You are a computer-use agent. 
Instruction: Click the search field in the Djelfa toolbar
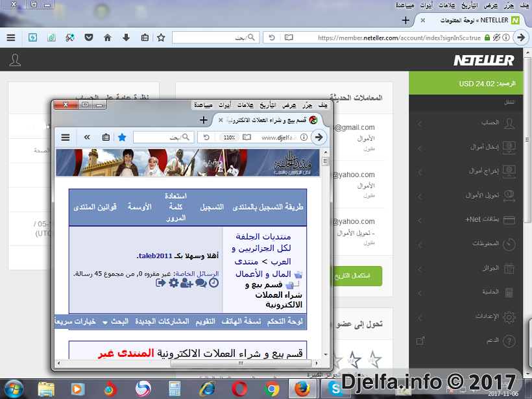pos(164,137)
